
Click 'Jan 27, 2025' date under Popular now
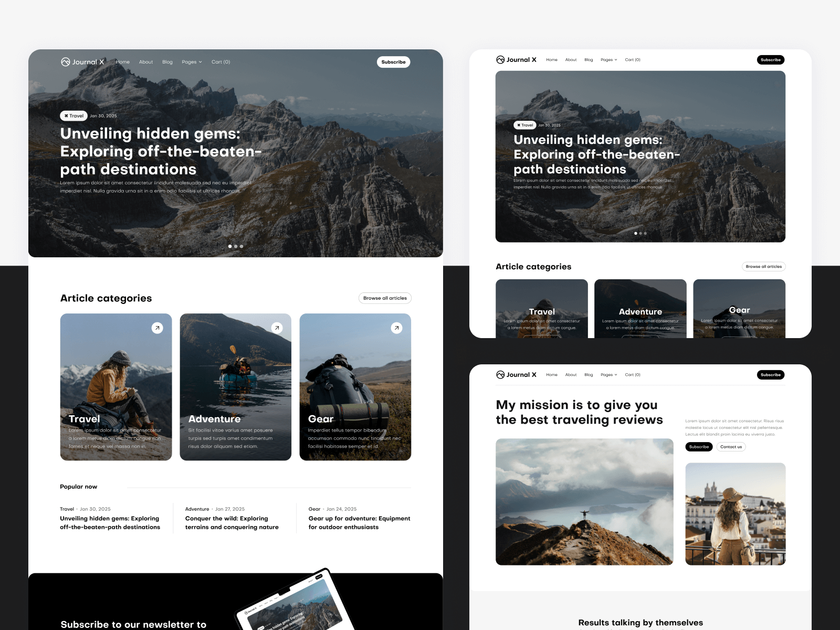pos(230,509)
